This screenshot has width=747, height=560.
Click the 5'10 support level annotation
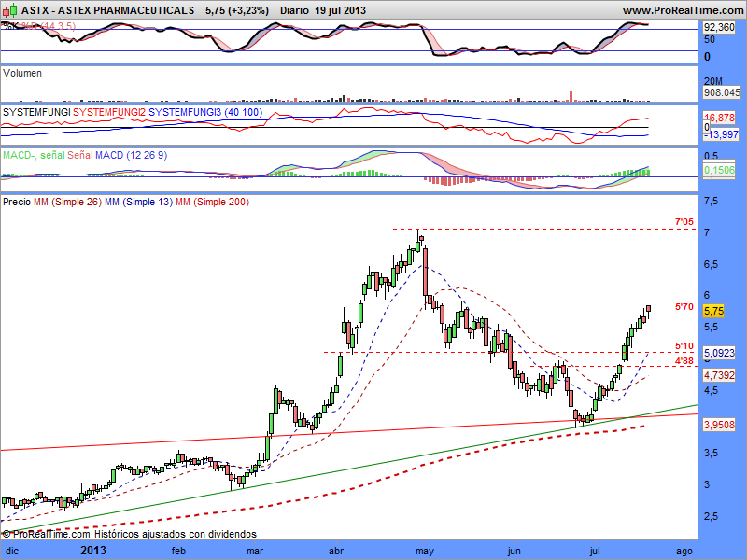pyautogui.click(x=684, y=346)
